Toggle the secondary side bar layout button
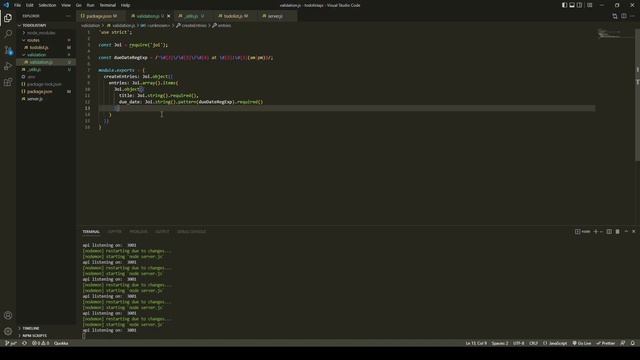The image size is (640, 360). pos(579,5)
